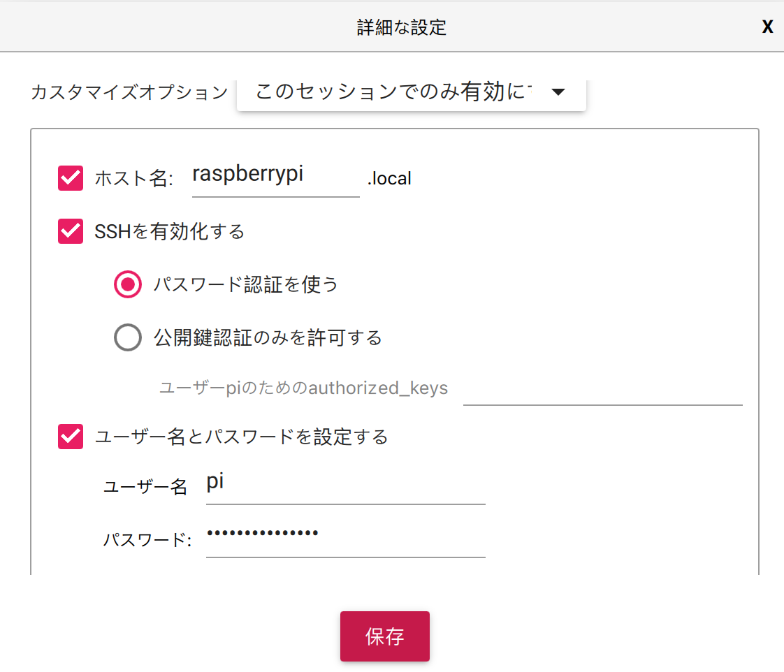Click the 公開鍵認証のみを許可する label text
This screenshot has height=672, width=784.
(x=268, y=338)
